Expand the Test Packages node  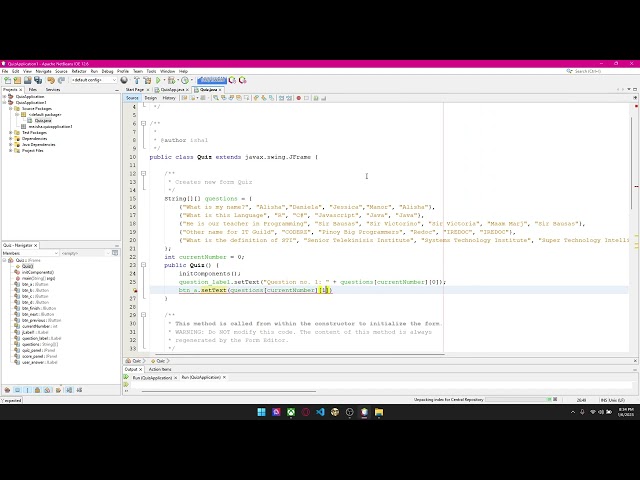(11, 133)
